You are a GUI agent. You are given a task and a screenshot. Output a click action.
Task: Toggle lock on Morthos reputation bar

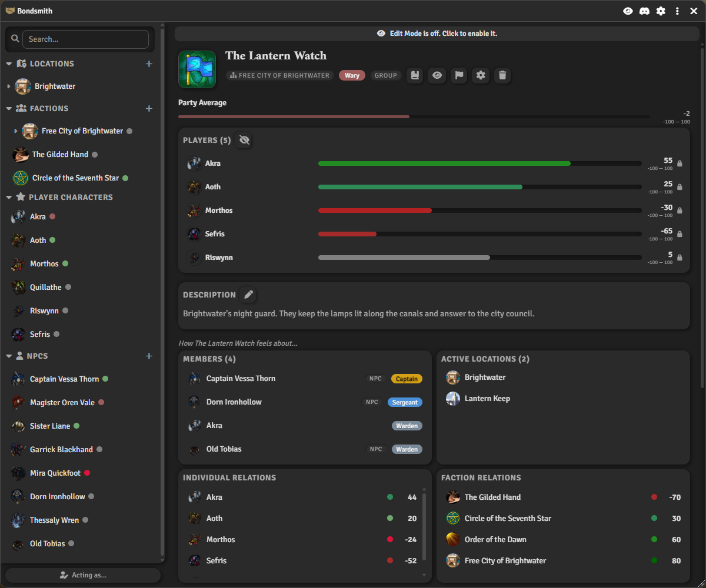(x=680, y=211)
